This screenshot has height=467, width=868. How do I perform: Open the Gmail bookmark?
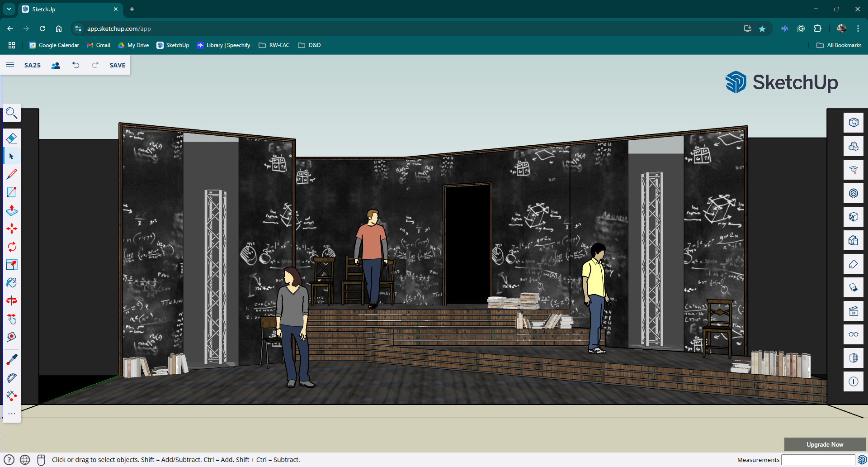[x=99, y=45]
